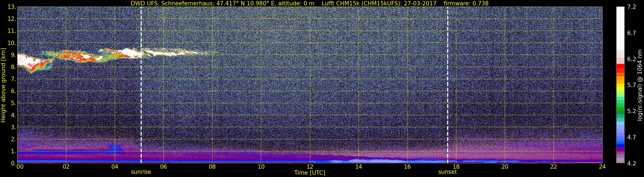644x177 pixels.
Task: Click the dashed white sunset marker line
Action: click(448, 85)
